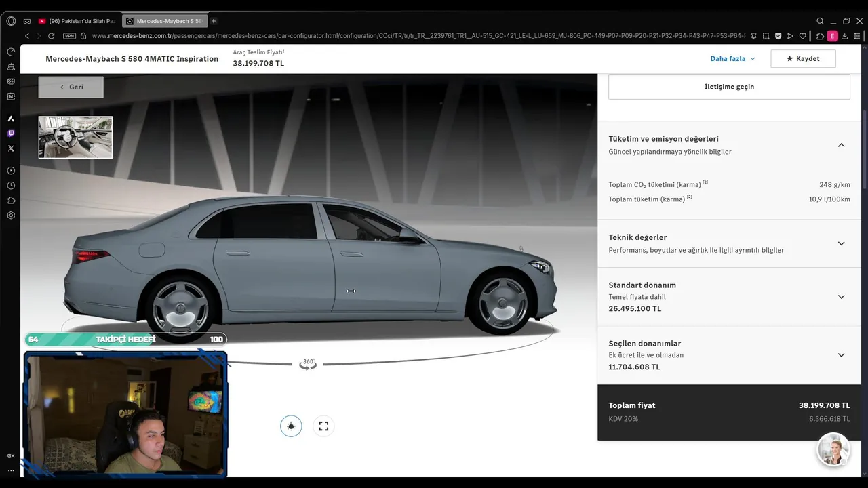Open GX Control speedometer in sidebar

click(x=11, y=52)
